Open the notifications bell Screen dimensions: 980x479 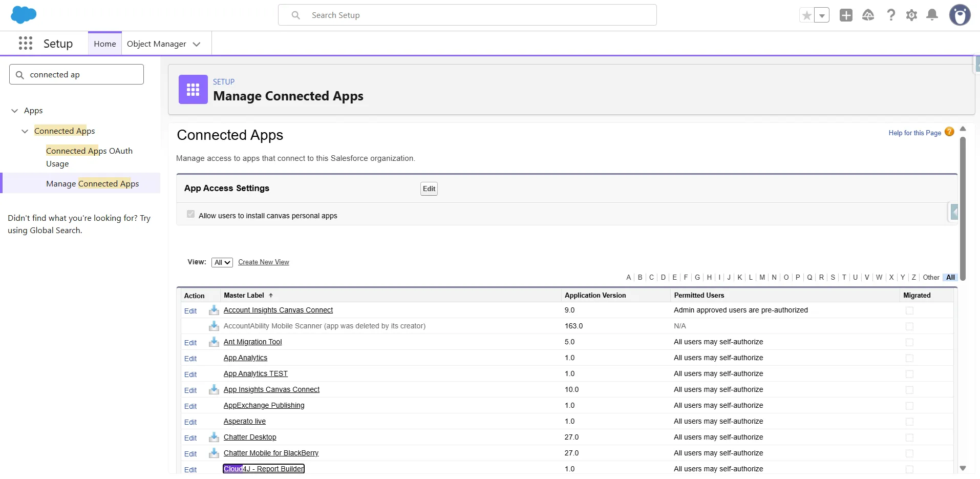click(932, 15)
